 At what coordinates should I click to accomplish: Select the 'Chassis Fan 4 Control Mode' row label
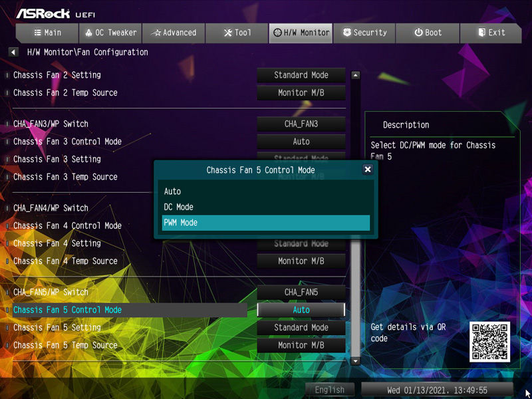point(68,225)
